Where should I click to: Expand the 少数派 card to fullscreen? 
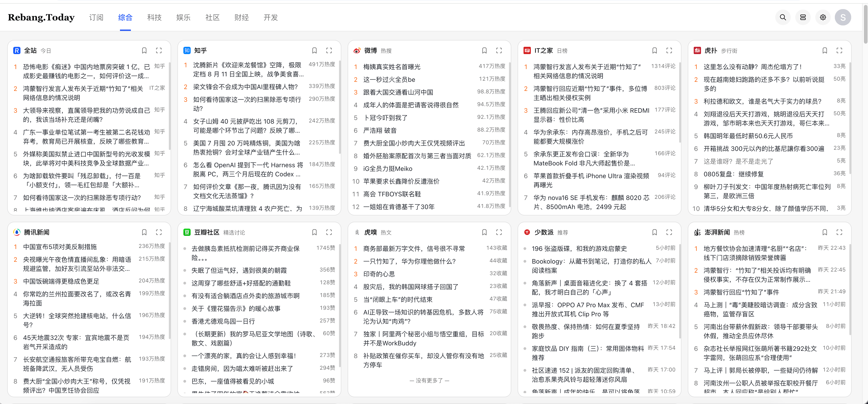[669, 232]
